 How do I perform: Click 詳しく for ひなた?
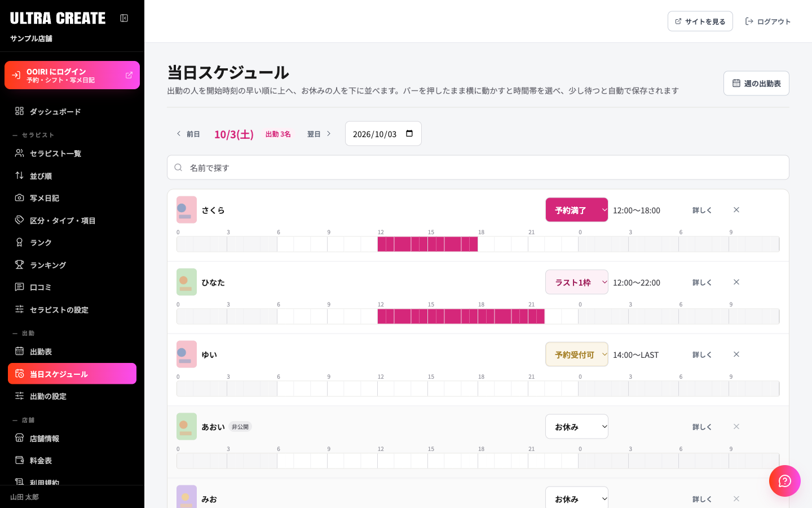pyautogui.click(x=702, y=282)
